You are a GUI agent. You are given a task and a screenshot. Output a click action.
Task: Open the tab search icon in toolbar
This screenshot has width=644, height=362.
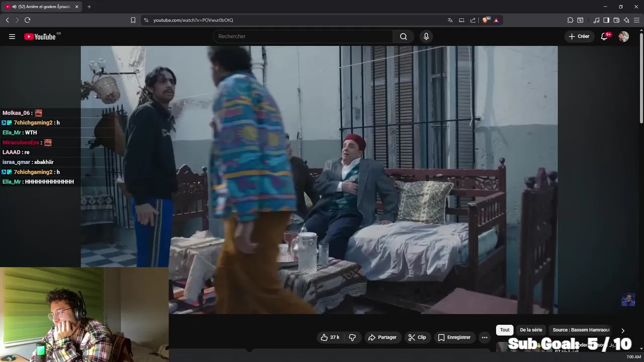coord(580,20)
